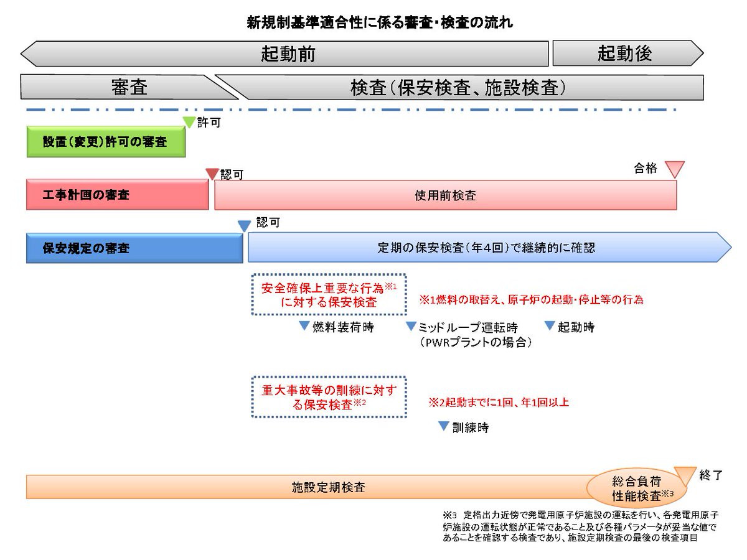Click the pink 合格 triangle marker

tap(674, 169)
